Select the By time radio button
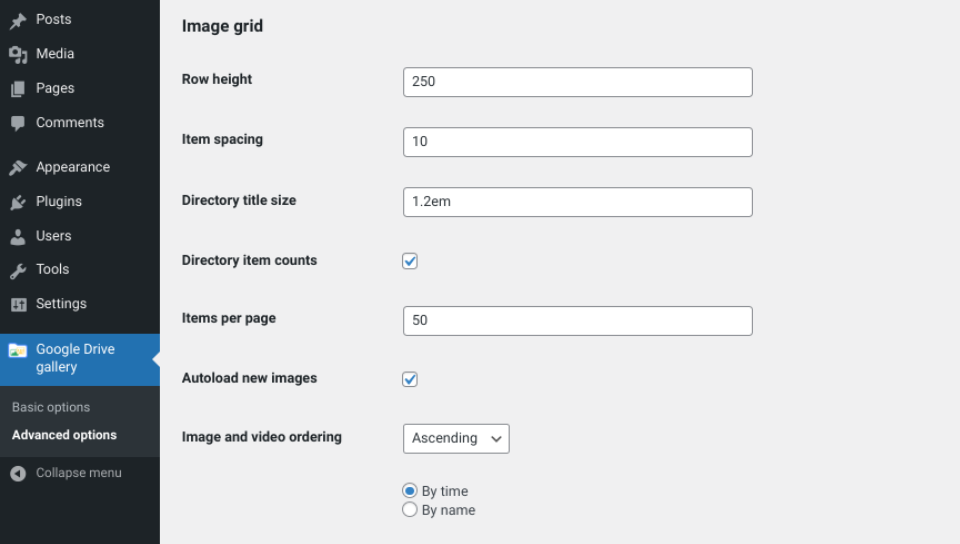Viewport: 960px width, 544px height. [410, 491]
